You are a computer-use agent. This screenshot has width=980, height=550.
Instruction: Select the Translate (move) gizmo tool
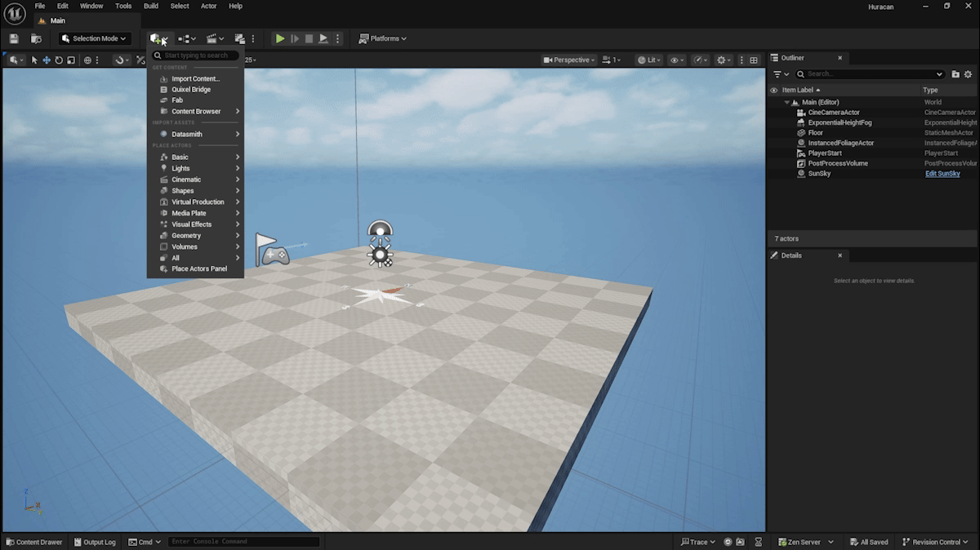pyautogui.click(x=47, y=60)
